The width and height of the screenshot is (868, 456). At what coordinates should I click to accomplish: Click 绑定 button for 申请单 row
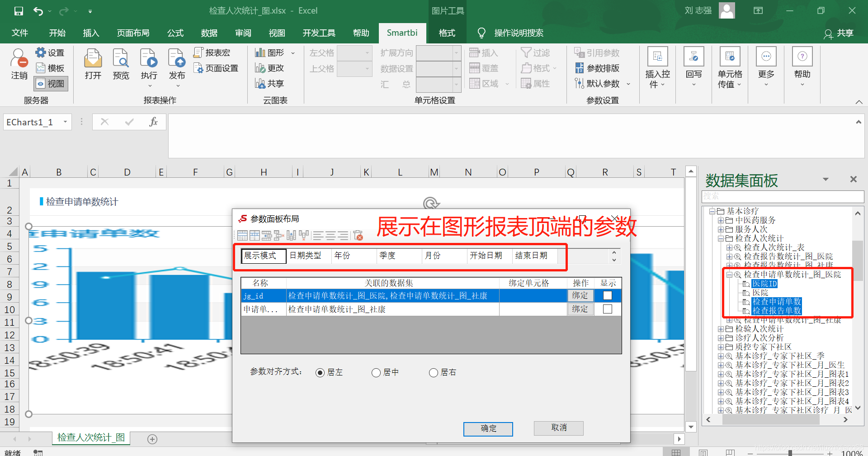point(580,309)
